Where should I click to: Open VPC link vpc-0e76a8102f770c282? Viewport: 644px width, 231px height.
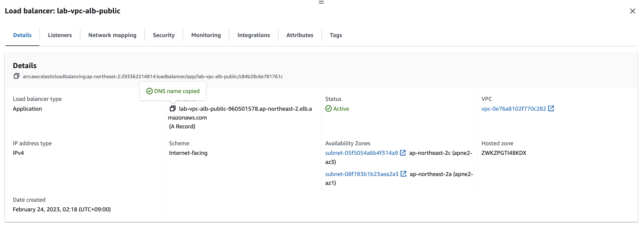coord(513,109)
